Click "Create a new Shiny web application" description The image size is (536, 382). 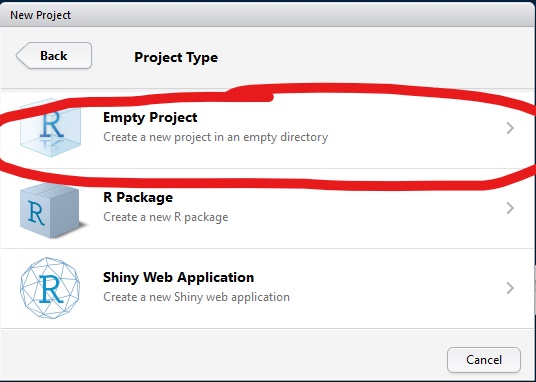197,297
